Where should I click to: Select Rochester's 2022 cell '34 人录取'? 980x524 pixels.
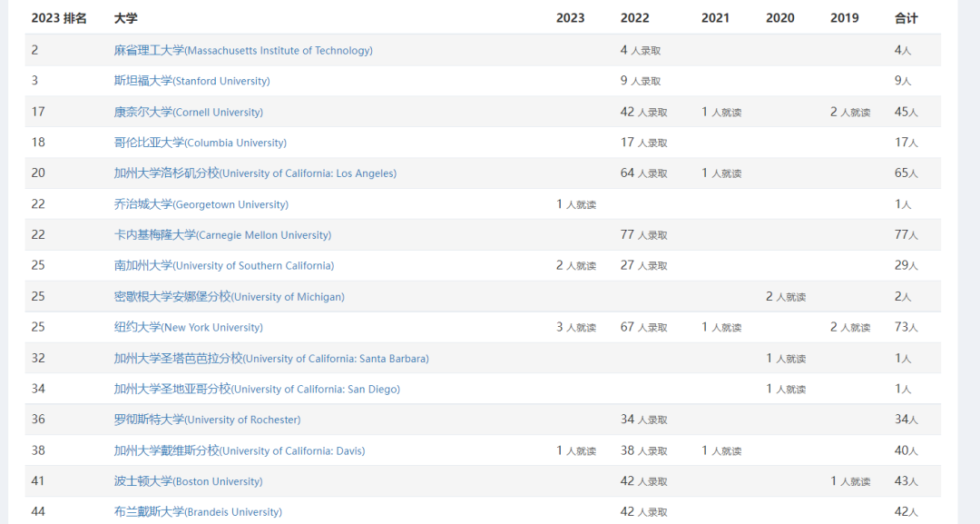643,420
